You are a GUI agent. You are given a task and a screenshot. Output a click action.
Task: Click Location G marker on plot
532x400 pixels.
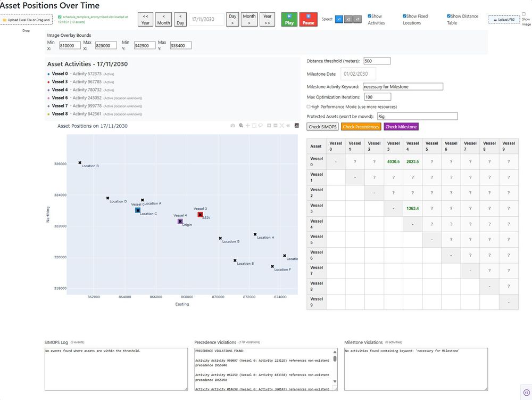click(220, 239)
